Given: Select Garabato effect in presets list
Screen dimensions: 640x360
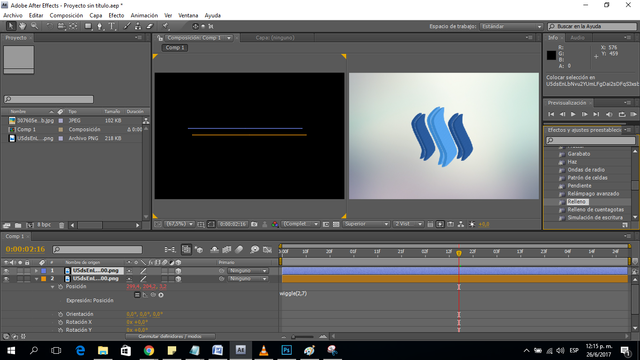Looking at the screenshot, I should click(578, 154).
